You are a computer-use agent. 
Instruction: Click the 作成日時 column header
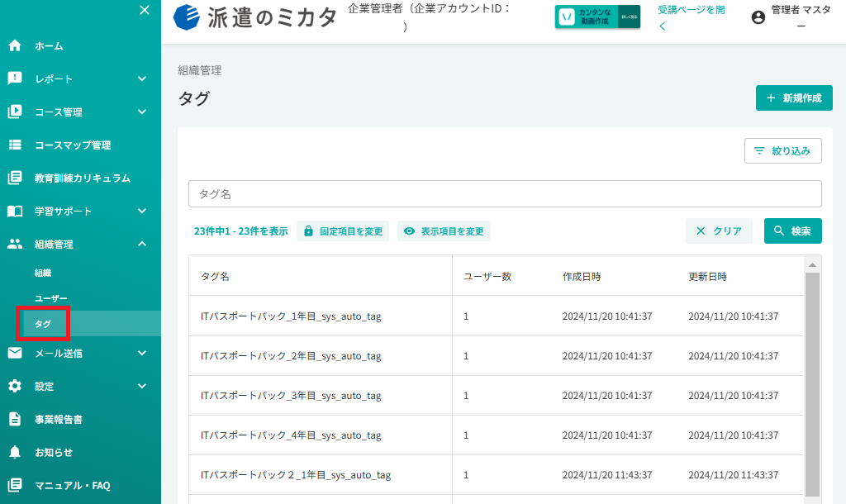pyautogui.click(x=582, y=276)
